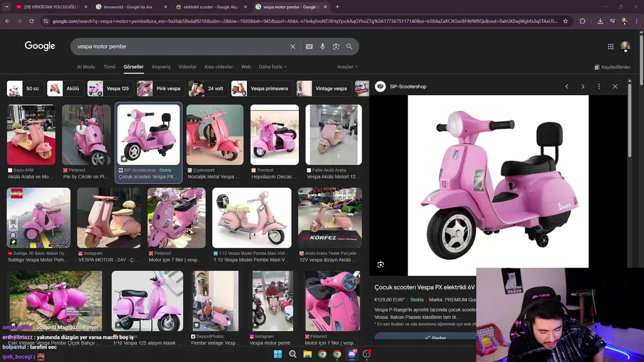The height and width of the screenshot is (362, 644).
Task: Switch to Web results tab
Action: (x=246, y=67)
